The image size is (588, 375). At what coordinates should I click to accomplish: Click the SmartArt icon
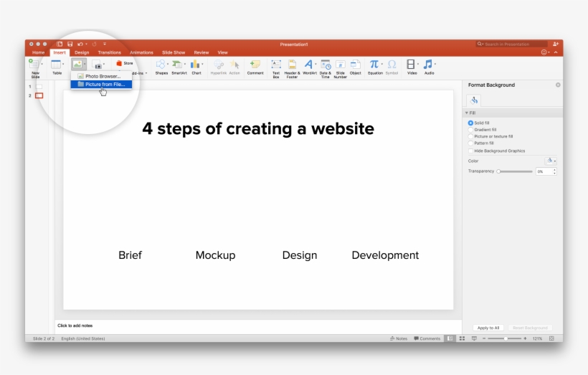tap(179, 65)
